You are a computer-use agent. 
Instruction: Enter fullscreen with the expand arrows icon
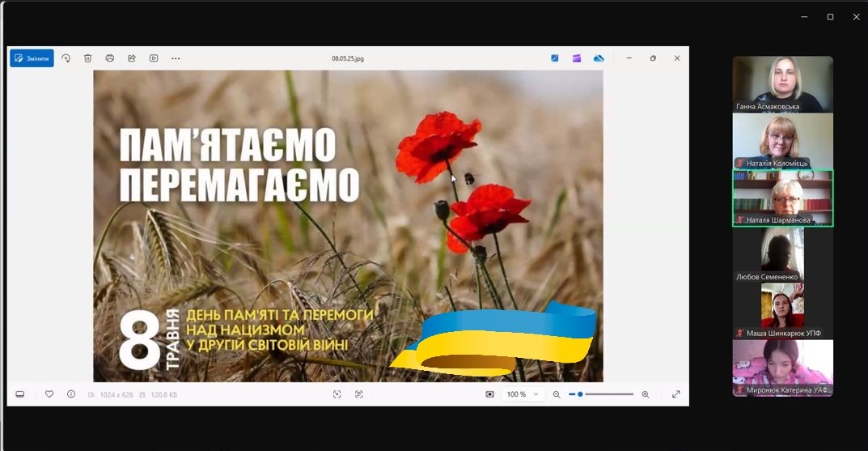[x=676, y=394]
